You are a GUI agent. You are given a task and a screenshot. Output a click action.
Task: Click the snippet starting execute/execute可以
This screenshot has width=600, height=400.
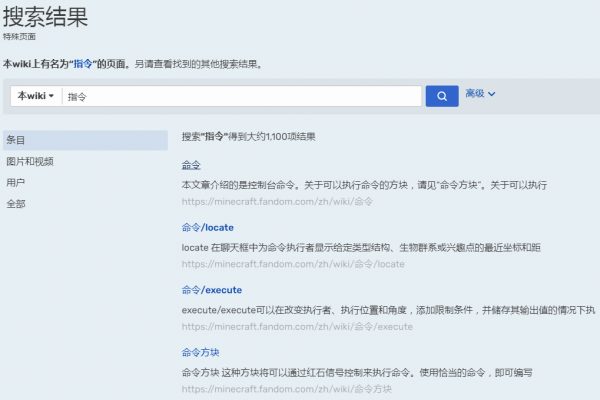click(x=388, y=310)
